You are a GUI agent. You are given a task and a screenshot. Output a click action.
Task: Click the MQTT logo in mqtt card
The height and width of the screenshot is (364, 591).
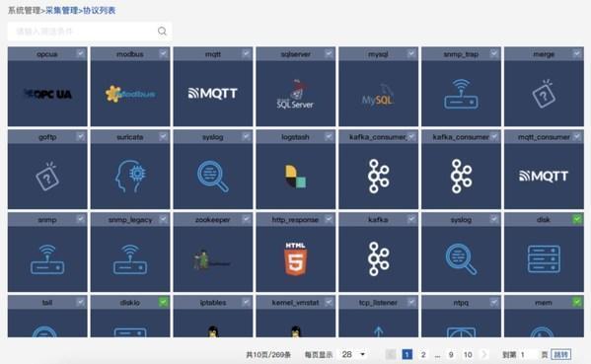213,93
